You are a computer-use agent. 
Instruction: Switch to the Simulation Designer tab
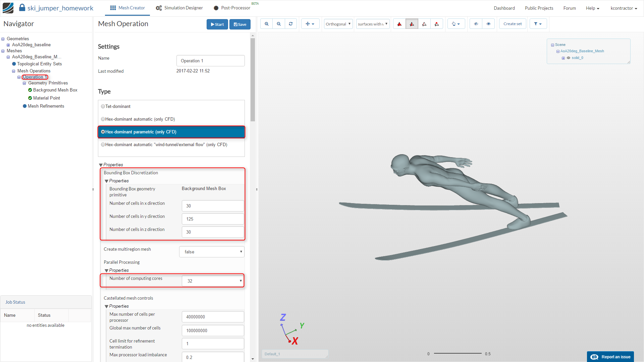(179, 8)
